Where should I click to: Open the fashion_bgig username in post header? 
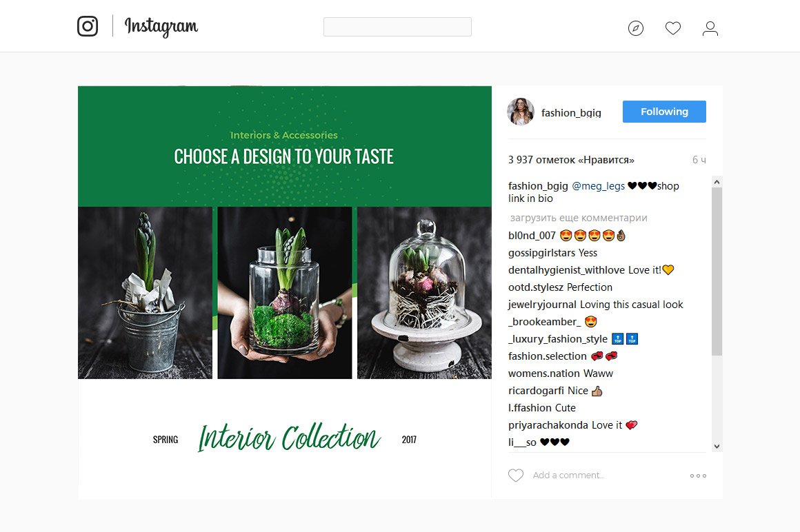[x=571, y=113]
